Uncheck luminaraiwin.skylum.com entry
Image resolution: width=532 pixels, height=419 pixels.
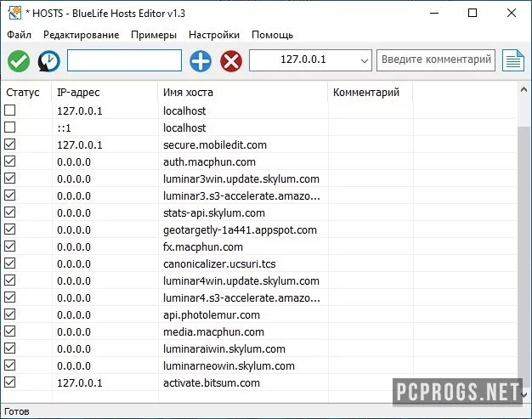click(x=10, y=348)
